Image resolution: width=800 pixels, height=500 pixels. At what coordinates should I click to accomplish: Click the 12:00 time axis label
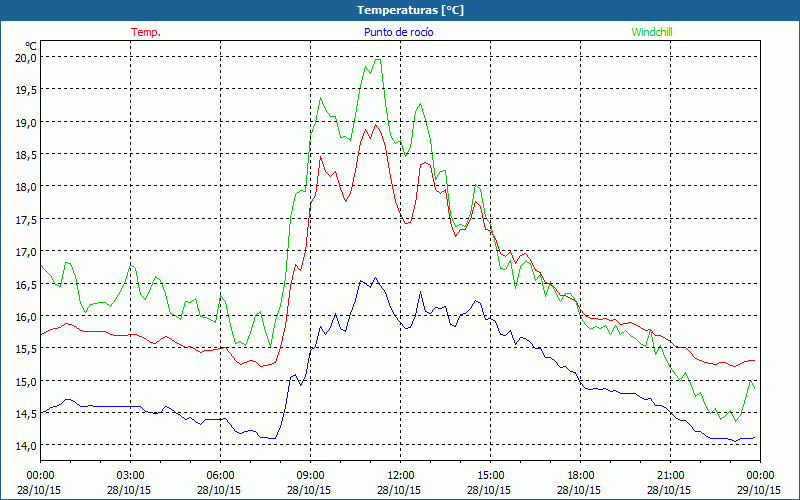click(x=401, y=476)
